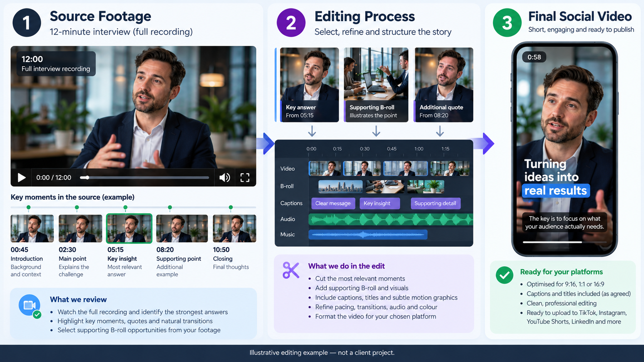This screenshot has width=644, height=362.
Task: Click the '0:00 / 12:00' time readout
Action: click(54, 178)
